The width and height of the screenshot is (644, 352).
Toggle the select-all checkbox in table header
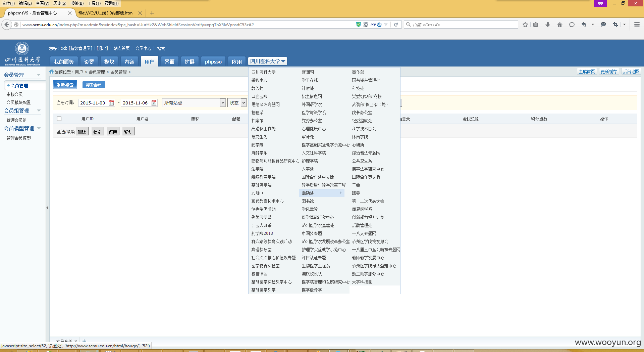[x=59, y=119]
